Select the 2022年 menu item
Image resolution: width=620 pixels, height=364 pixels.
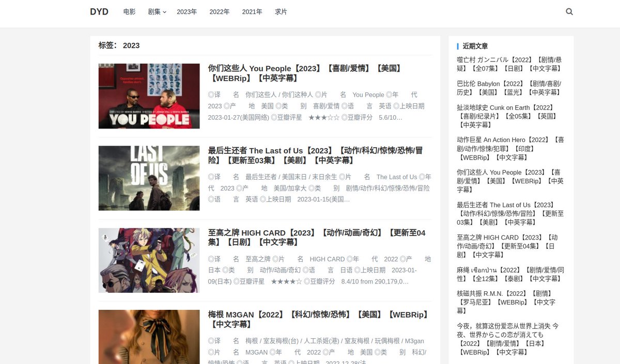coord(220,11)
